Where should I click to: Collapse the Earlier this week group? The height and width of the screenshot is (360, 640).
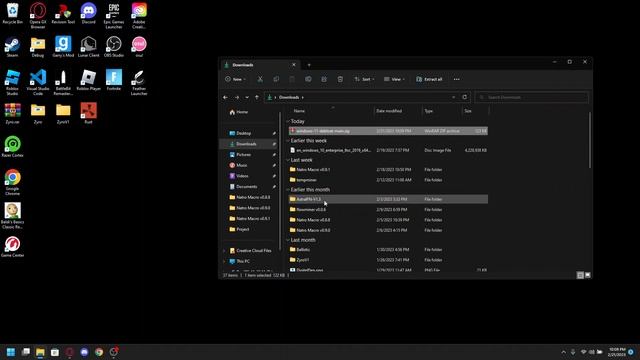[x=288, y=140]
